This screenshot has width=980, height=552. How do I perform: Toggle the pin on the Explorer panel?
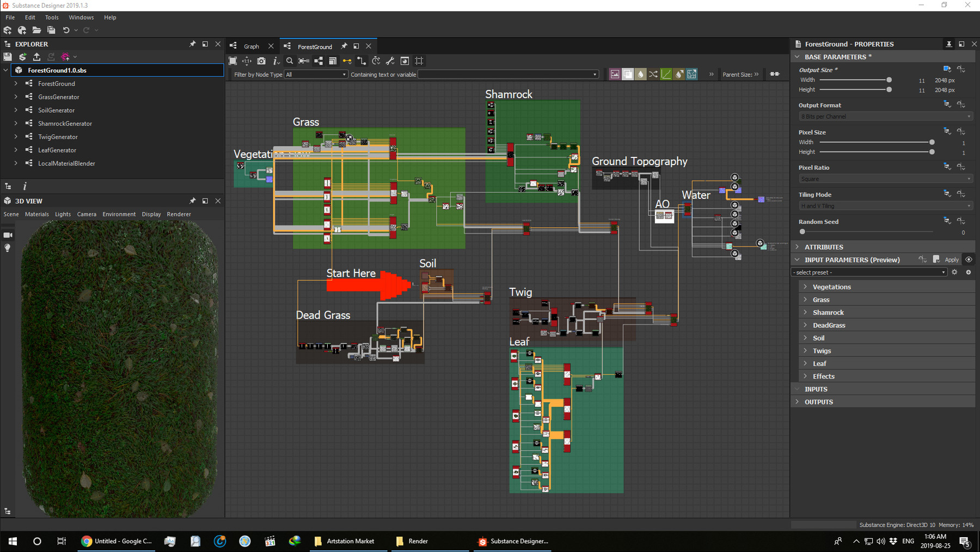192,44
